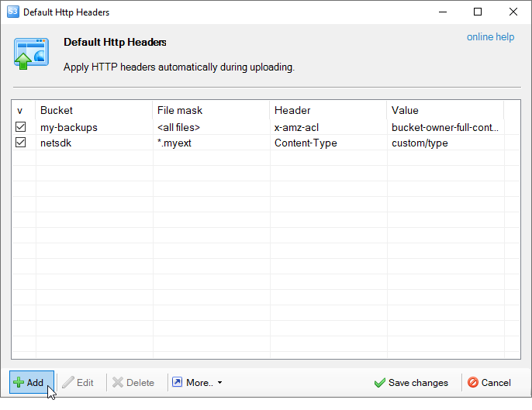Click the More.. dropdown arrow

tap(220, 383)
